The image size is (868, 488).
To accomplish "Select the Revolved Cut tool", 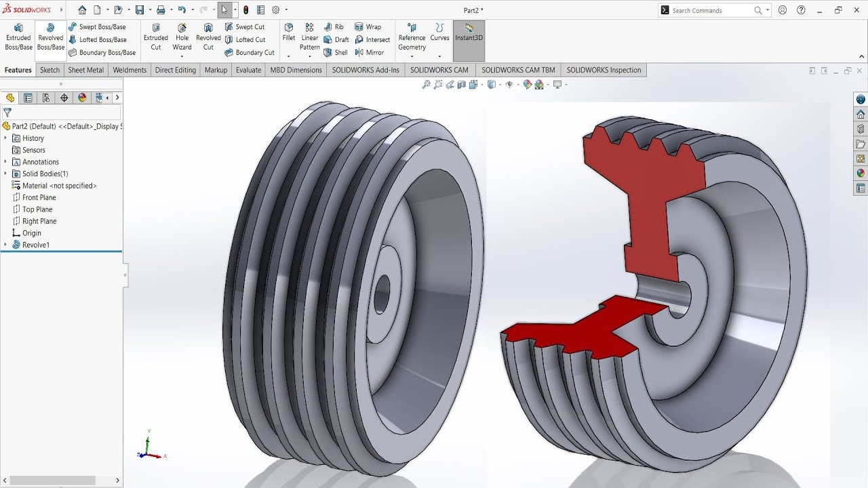I will pyautogui.click(x=208, y=37).
